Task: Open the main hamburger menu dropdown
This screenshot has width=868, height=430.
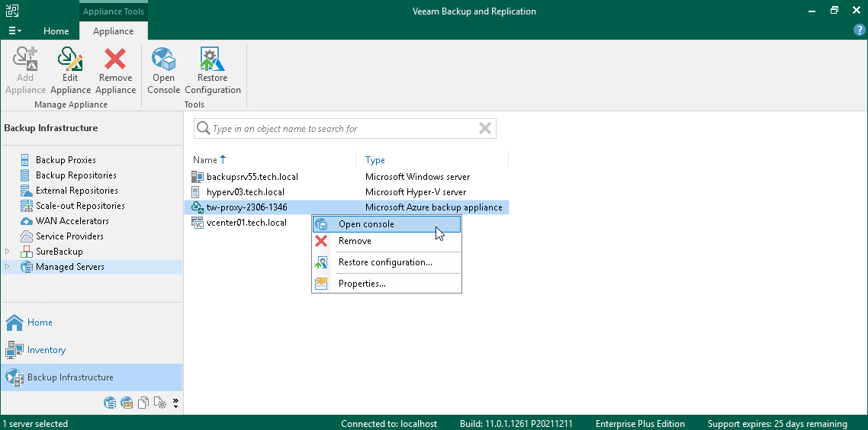Action: pyautogui.click(x=15, y=31)
